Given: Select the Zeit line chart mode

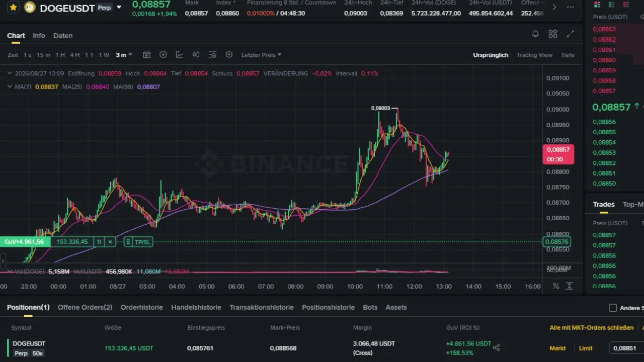Looking at the screenshot, I should pyautogui.click(x=13, y=55).
